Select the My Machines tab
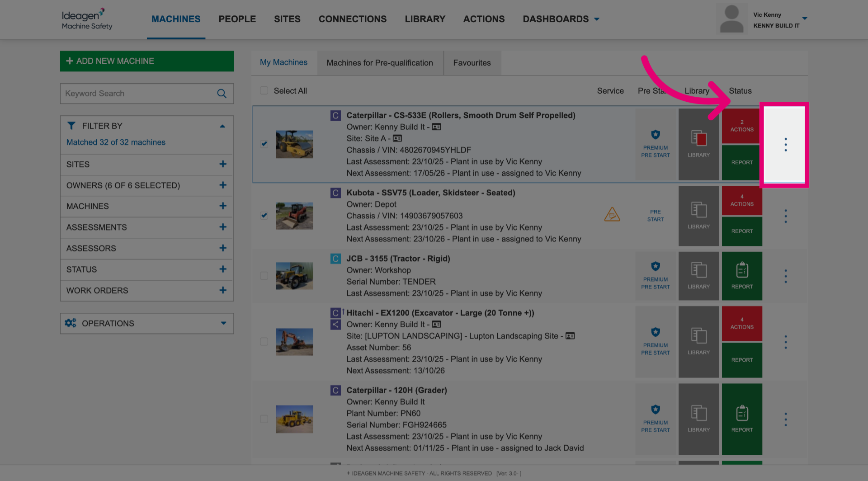The image size is (868, 481). (283, 62)
